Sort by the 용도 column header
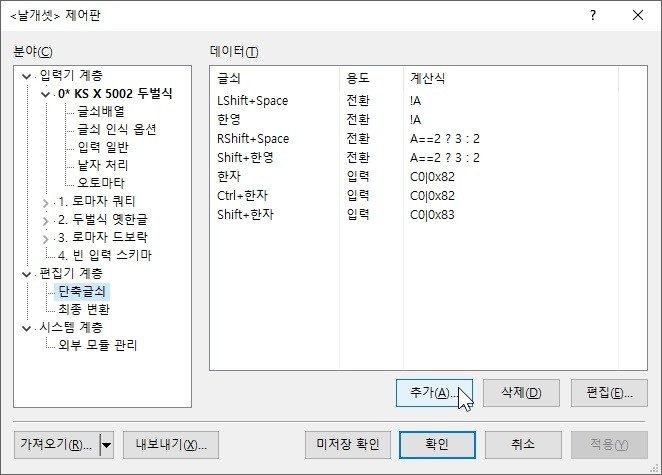Image resolution: width=662 pixels, height=475 pixels. [x=372, y=78]
